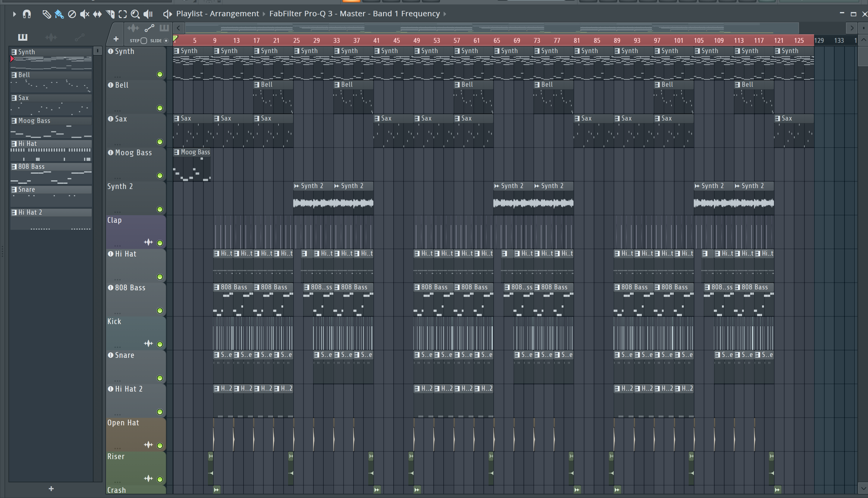Viewport: 868px width, 498px height.
Task: Click automation curve icon in track header bar
Action: tap(149, 28)
